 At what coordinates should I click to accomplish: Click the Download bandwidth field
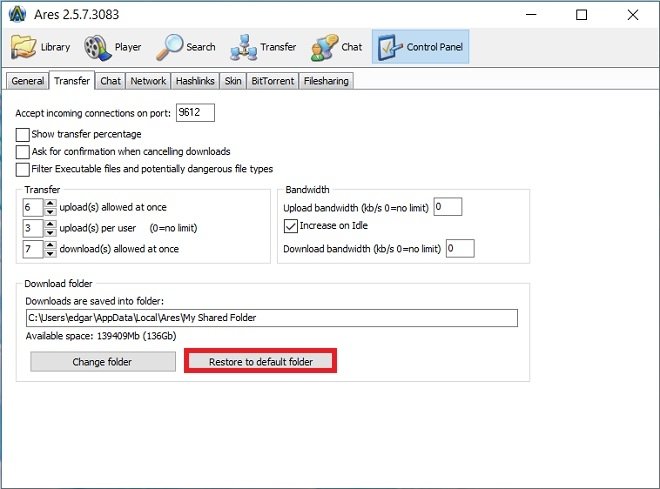460,248
